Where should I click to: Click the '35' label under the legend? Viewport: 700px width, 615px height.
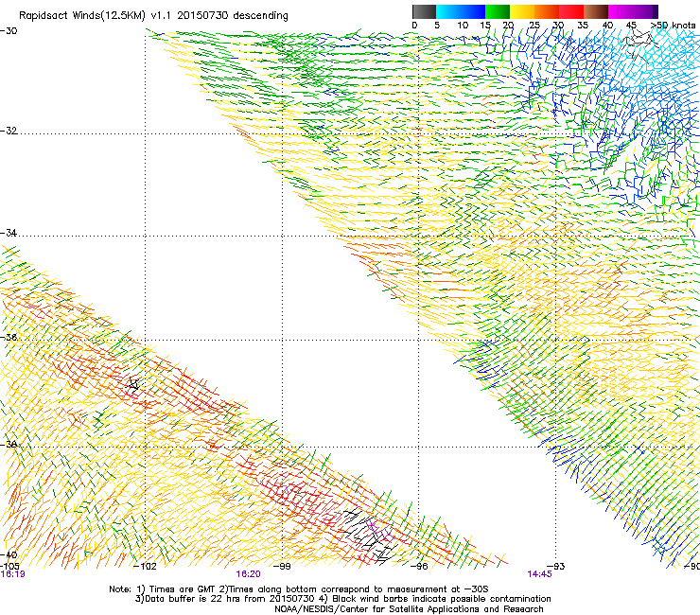(583, 26)
